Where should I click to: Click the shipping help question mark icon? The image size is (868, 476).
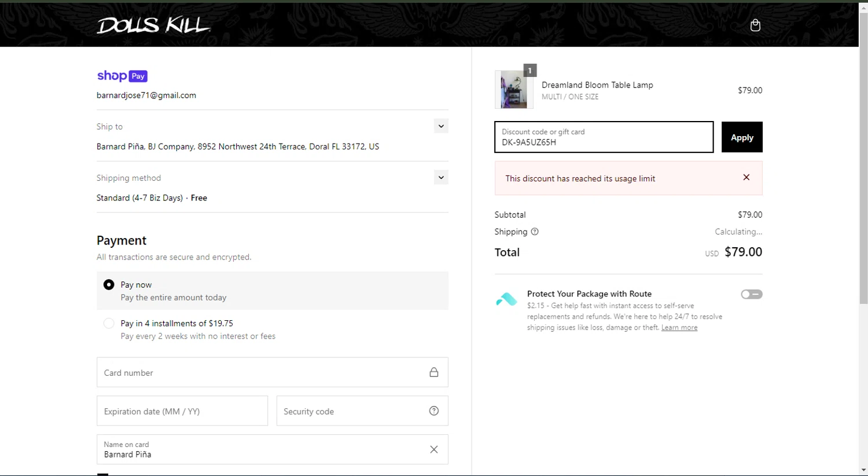pos(535,232)
